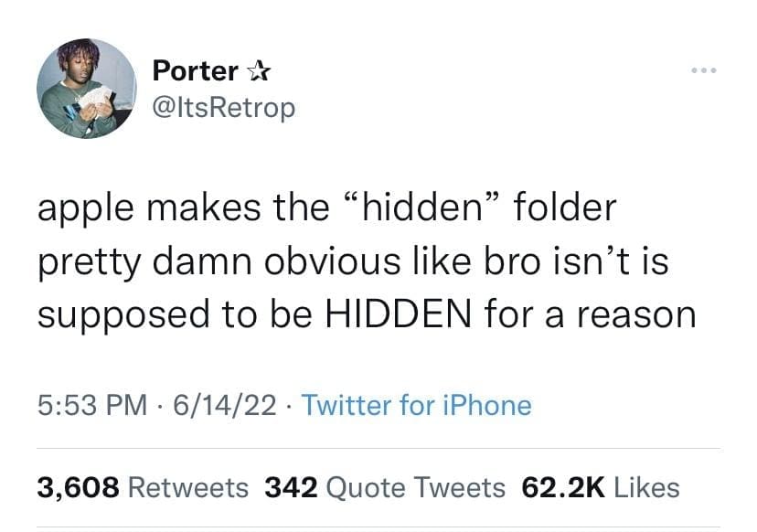Click the star emoji beside Porter
757x532 pixels.
(x=259, y=71)
